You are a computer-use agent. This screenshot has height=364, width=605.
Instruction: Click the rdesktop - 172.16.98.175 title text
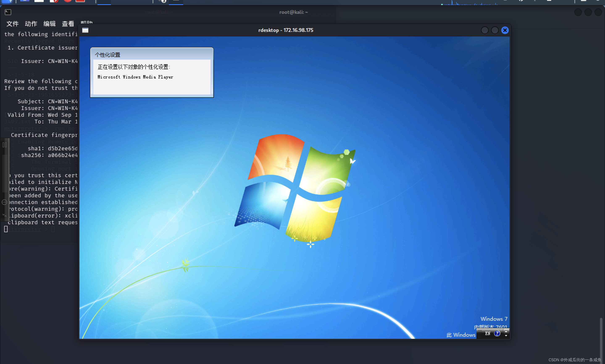[x=286, y=30]
